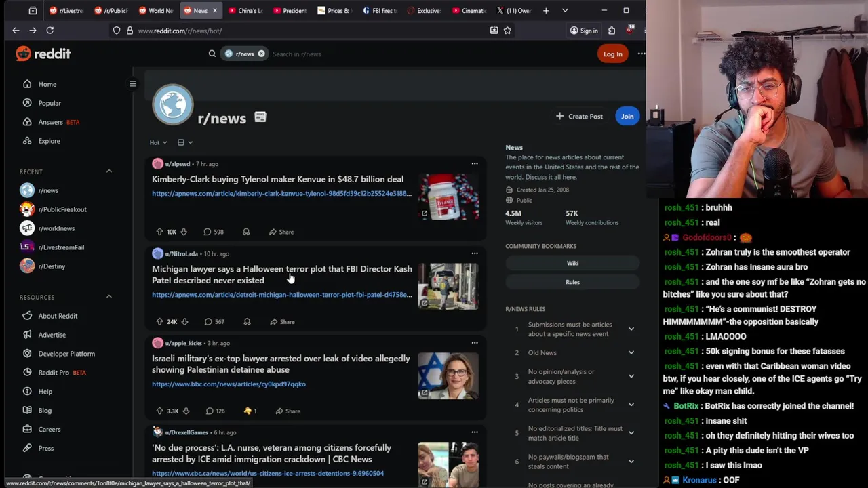Switch to the China's L YouTube tab
The height and width of the screenshot is (488, 868).
tap(245, 10)
